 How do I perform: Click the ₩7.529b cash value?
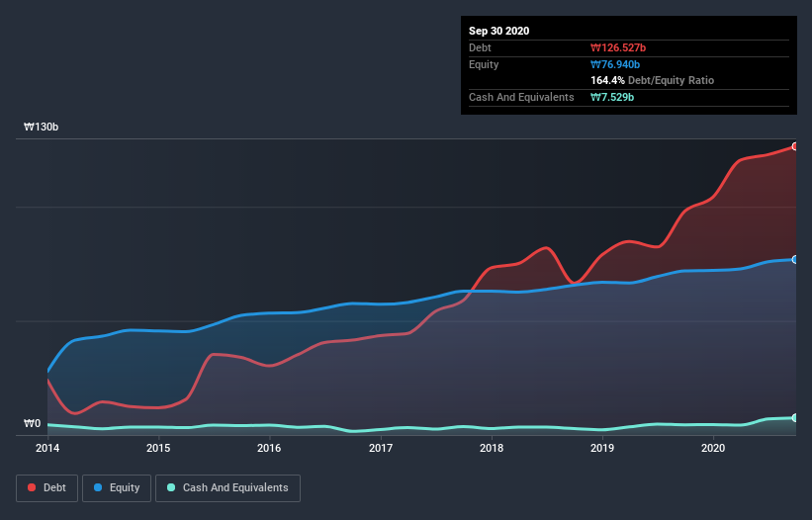[x=612, y=97]
